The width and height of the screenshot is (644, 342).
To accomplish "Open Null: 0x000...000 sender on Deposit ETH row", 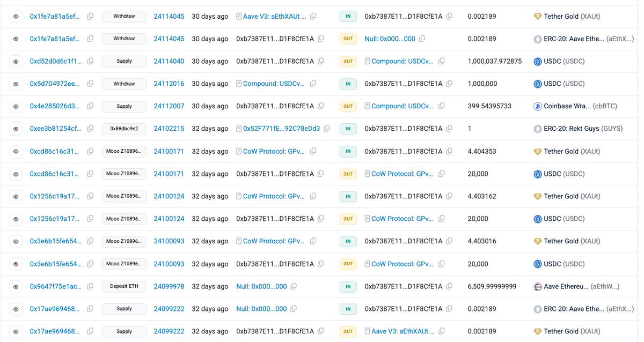I will tap(261, 287).
